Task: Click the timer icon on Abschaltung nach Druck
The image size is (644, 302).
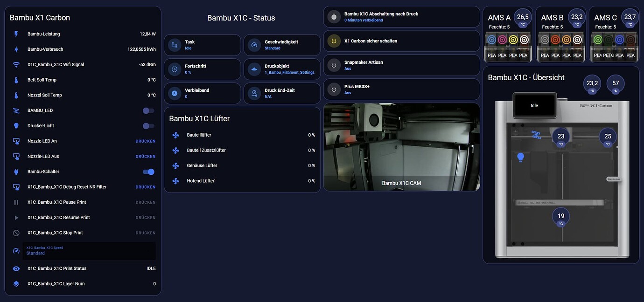Action: click(334, 16)
